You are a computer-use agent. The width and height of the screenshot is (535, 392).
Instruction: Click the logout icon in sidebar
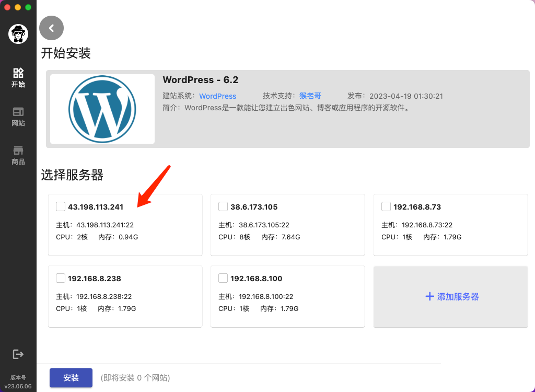click(x=18, y=354)
